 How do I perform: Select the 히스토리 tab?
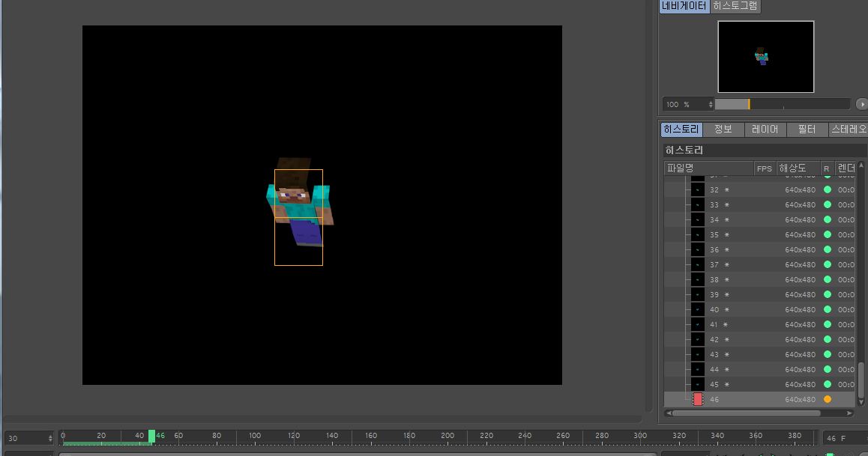(x=681, y=130)
